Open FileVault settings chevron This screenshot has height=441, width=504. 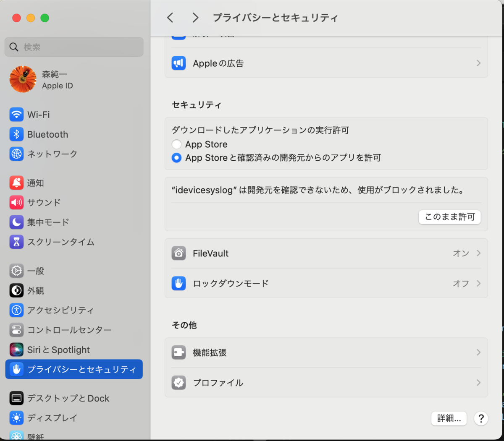coord(478,253)
